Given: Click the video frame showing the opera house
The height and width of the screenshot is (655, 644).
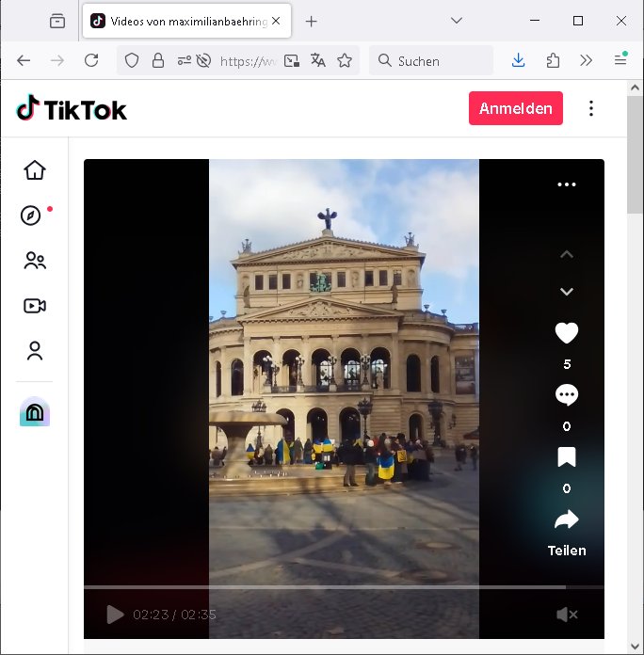Looking at the screenshot, I should tap(344, 398).
